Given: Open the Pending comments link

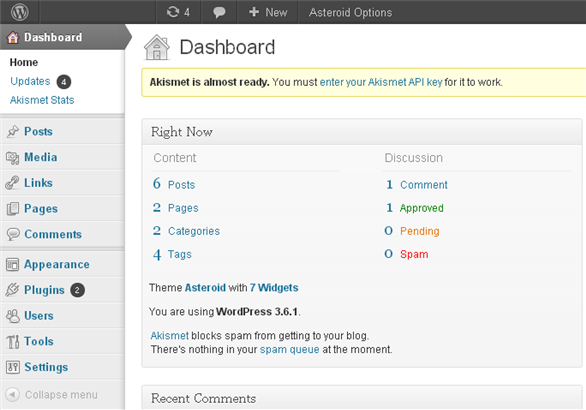Looking at the screenshot, I should 420,231.
